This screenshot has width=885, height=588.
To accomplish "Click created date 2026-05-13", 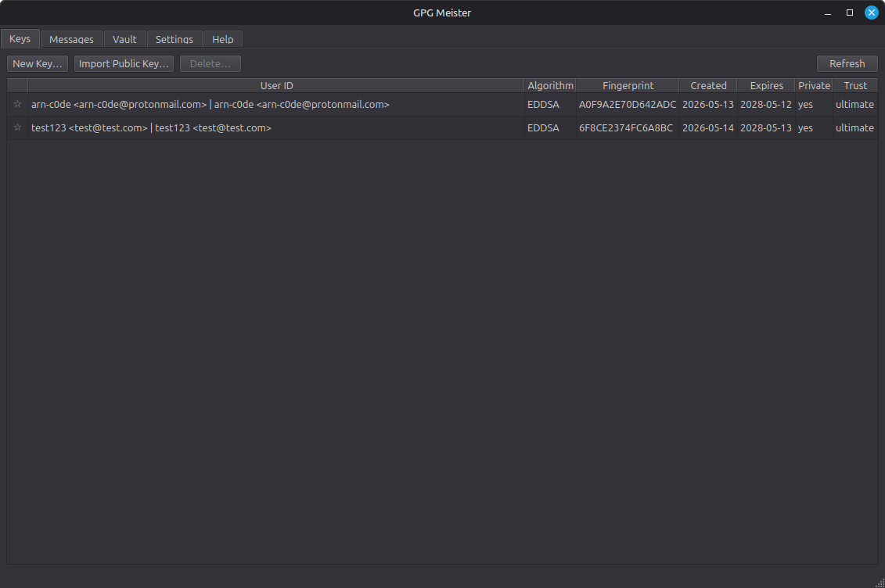I will [708, 104].
